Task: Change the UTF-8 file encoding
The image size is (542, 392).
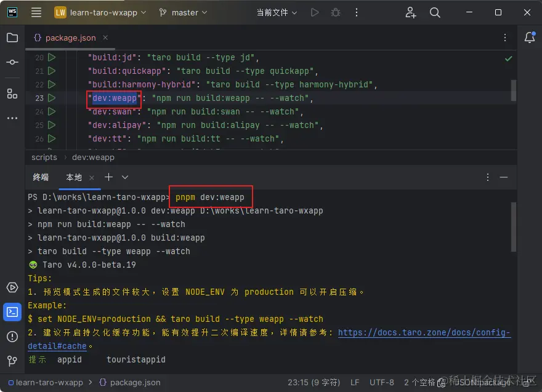Action: (382, 382)
